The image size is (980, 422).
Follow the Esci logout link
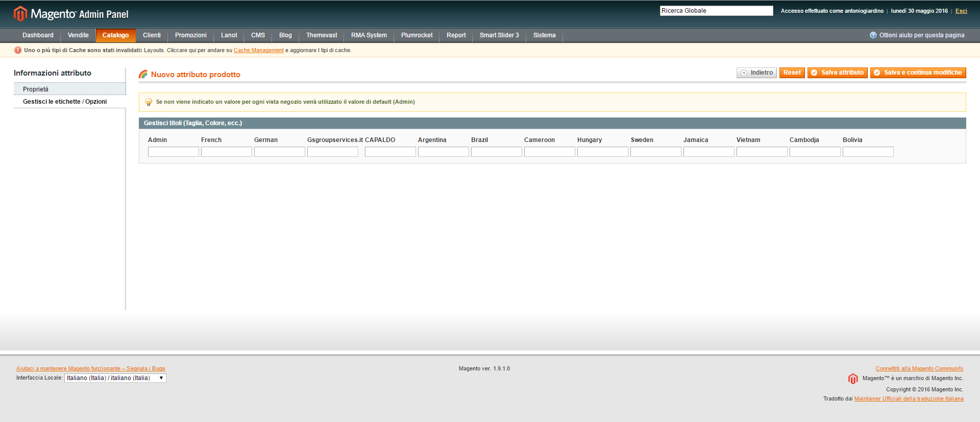click(x=961, y=11)
